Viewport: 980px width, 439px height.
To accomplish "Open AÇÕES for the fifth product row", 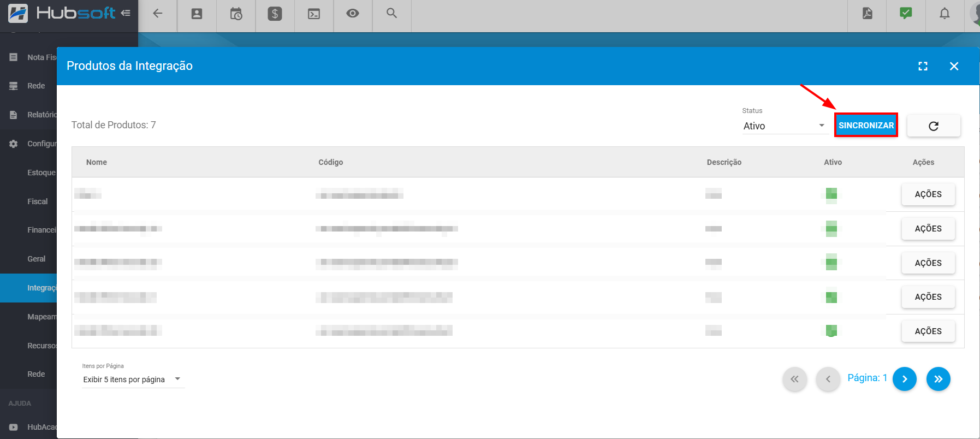I will pyautogui.click(x=928, y=331).
